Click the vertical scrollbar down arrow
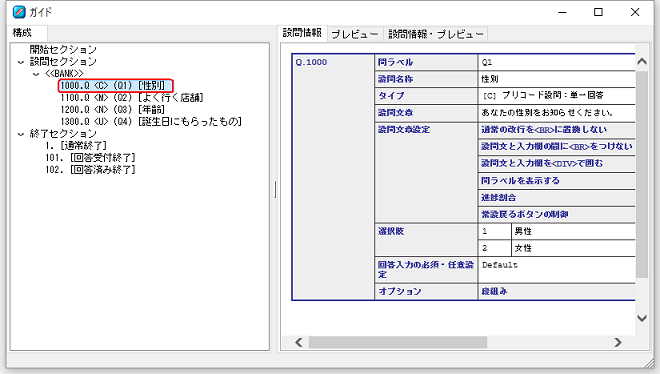Screen dimensions: 660x374 point(642,318)
